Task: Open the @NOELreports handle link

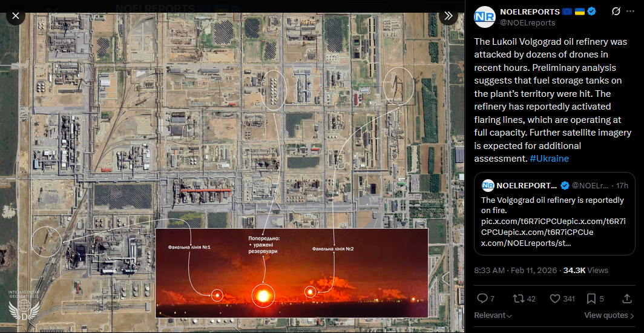Action: [x=527, y=22]
